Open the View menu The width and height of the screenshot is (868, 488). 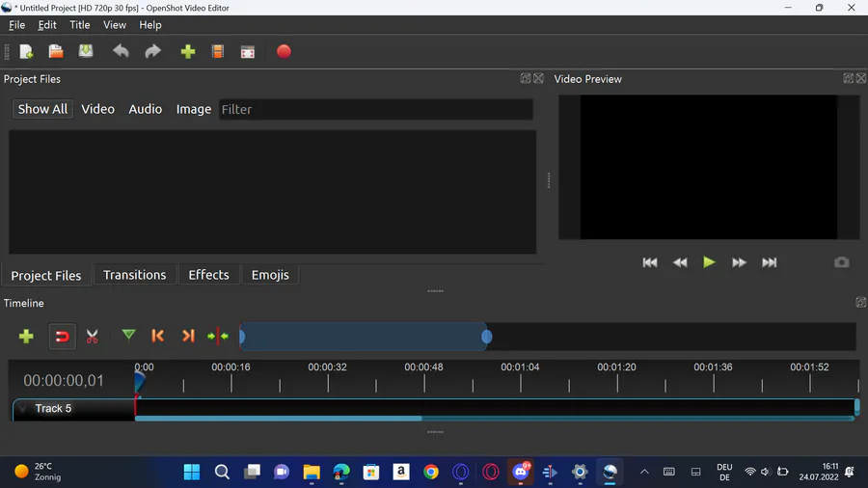pyautogui.click(x=115, y=25)
